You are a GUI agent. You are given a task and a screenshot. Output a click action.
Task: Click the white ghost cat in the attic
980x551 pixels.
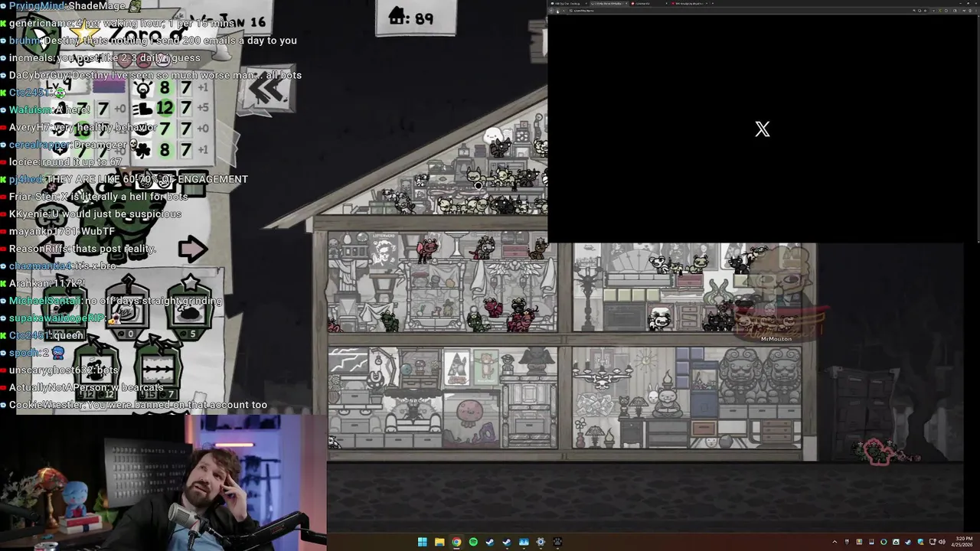click(494, 136)
